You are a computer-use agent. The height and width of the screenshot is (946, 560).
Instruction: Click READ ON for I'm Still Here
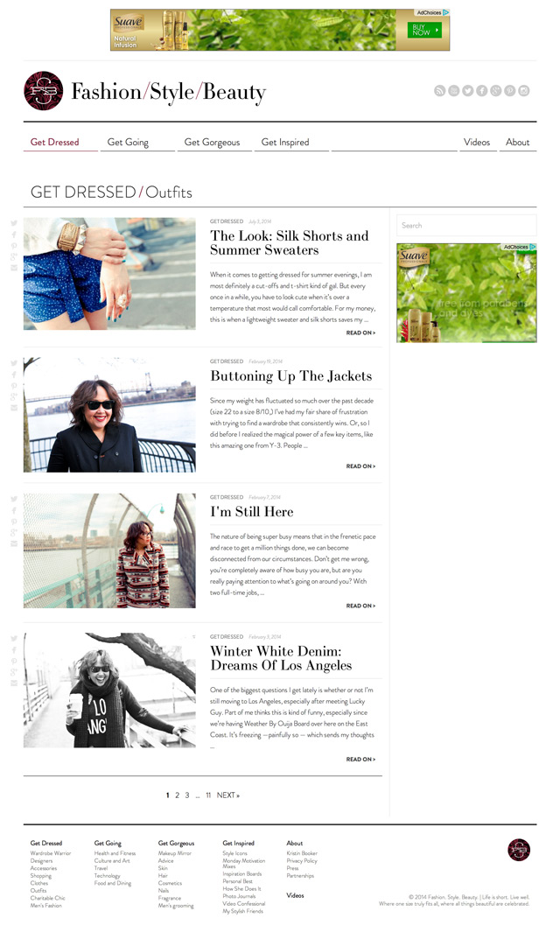coord(360,606)
